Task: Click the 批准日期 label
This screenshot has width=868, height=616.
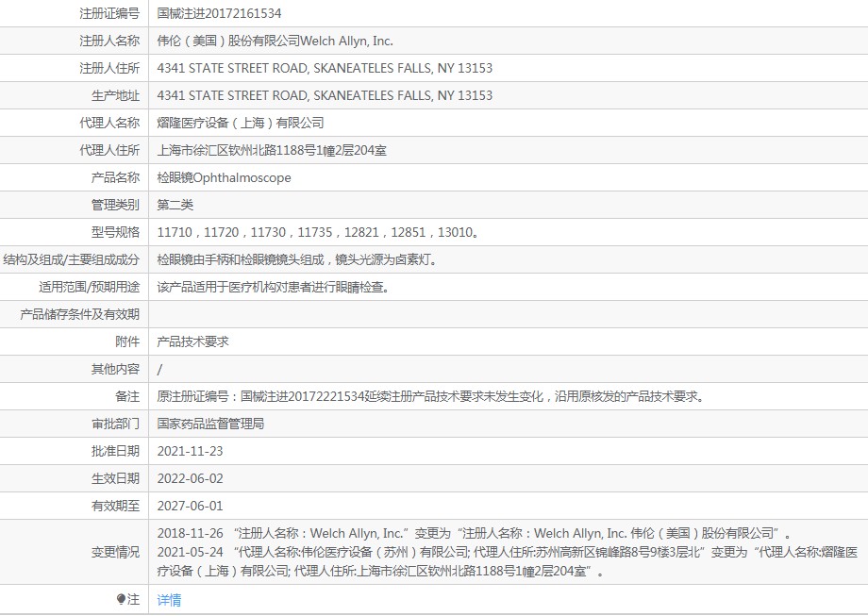Action: [116, 452]
